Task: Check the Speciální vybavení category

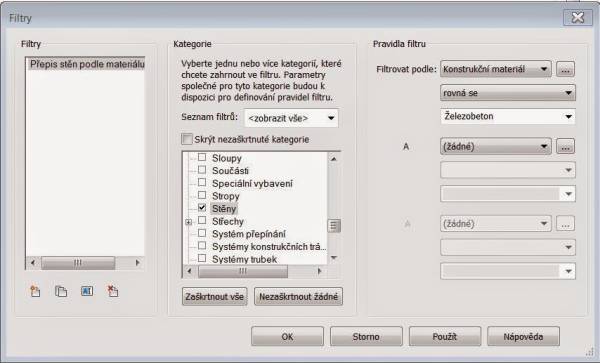Action: 202,183
